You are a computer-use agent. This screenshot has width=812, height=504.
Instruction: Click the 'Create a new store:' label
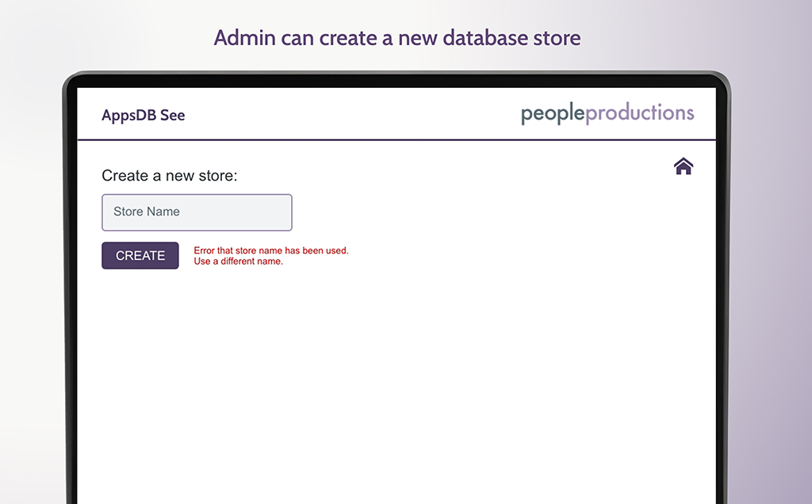point(170,175)
